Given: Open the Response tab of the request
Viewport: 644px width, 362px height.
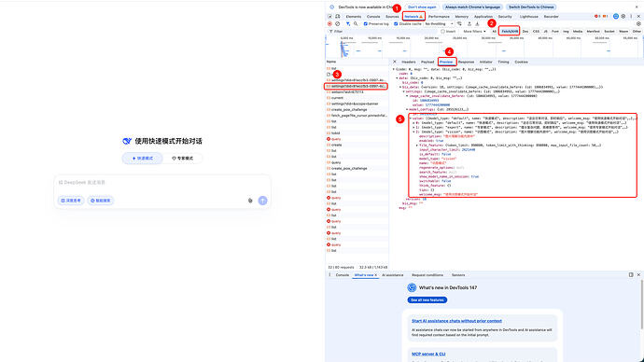Looking at the screenshot, I should coord(466,62).
